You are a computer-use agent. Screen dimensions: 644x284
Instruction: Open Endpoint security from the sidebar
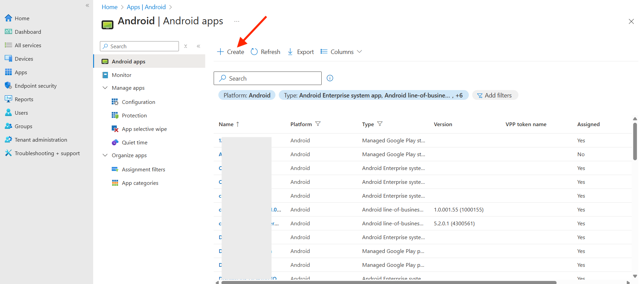35,86
